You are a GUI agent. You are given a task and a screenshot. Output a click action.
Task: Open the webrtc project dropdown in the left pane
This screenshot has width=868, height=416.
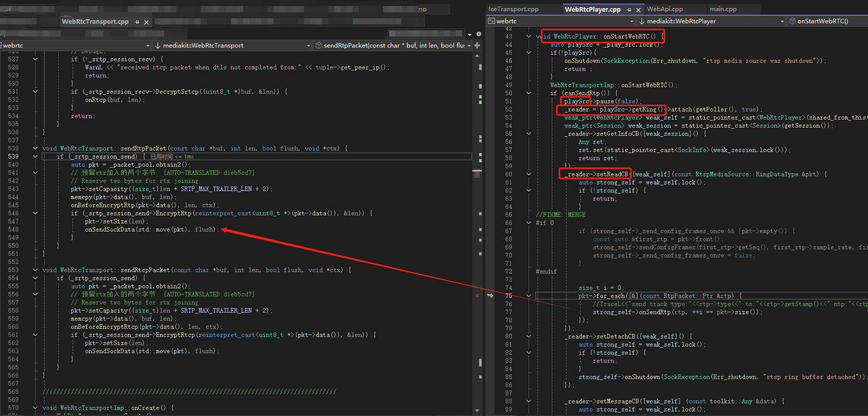pos(76,45)
